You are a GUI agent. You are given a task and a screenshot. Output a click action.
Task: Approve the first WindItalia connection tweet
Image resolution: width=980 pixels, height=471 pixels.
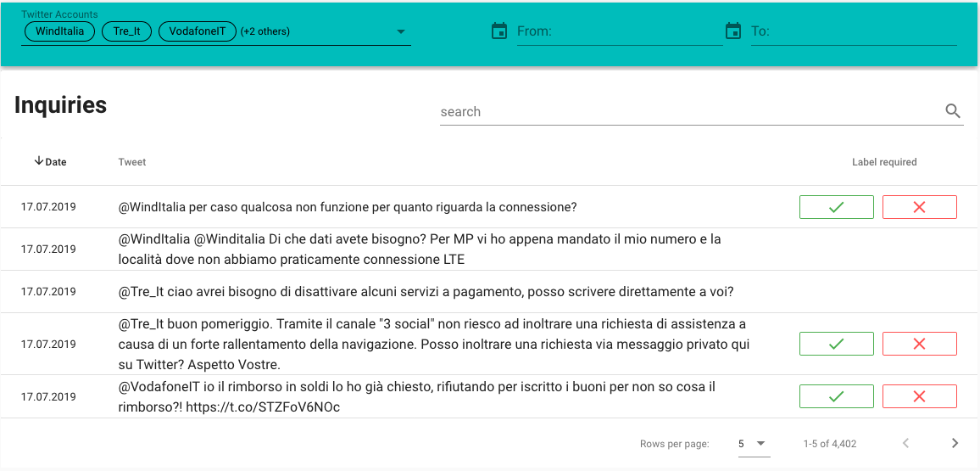tap(836, 207)
